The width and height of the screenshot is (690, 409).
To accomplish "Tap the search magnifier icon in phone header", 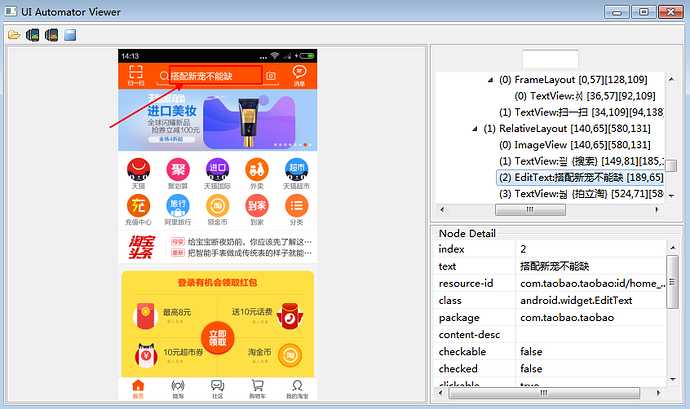I will (164, 76).
